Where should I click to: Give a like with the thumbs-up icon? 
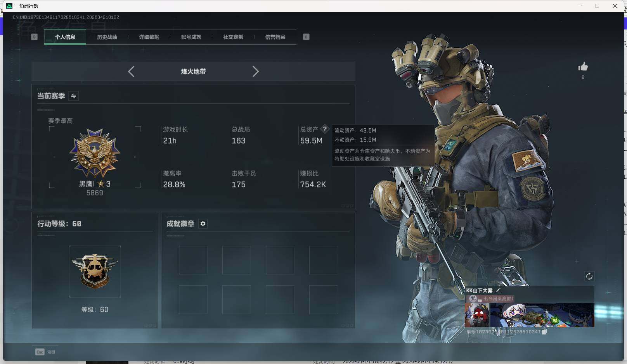point(583,67)
